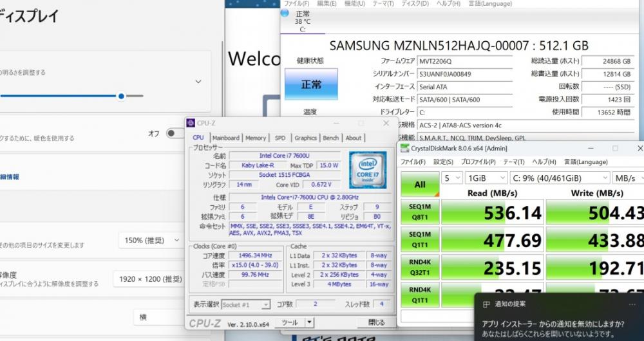Image resolution: width=644 pixels, height=341 pixels.
Task: Click the usage time value 13652 時間
Action: [608, 112]
